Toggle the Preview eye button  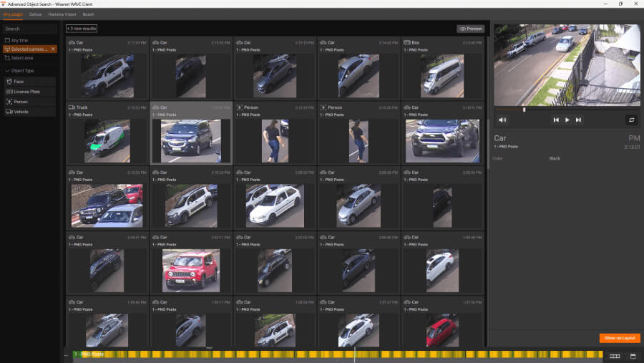[x=470, y=29]
